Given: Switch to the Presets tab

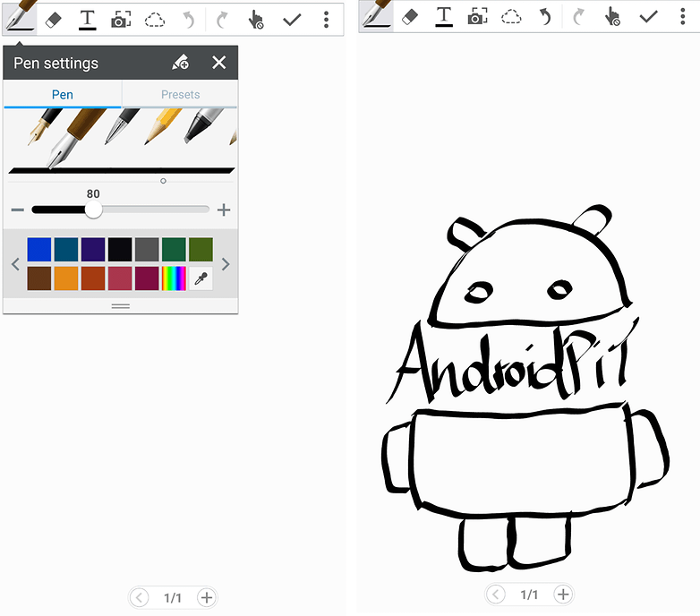Looking at the screenshot, I should tap(180, 94).
